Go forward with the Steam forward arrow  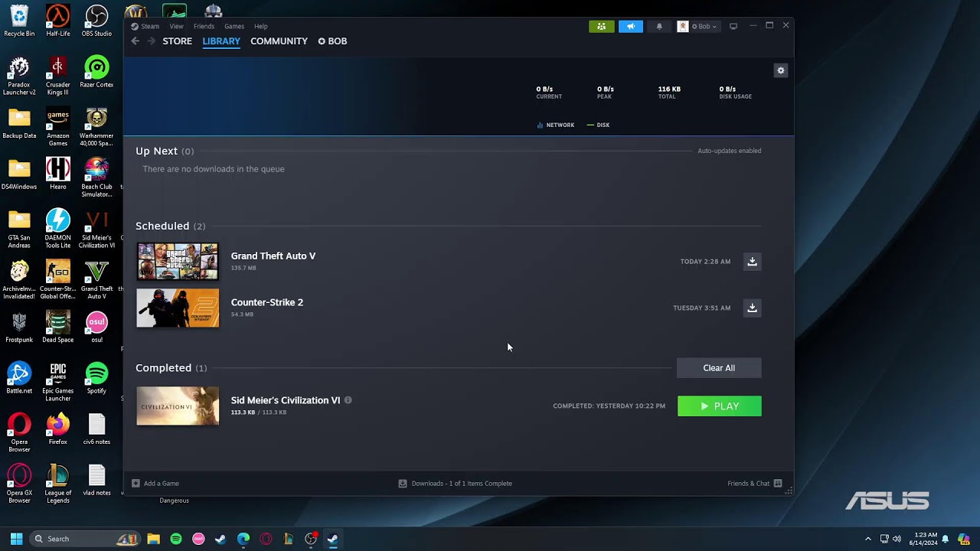click(x=151, y=41)
